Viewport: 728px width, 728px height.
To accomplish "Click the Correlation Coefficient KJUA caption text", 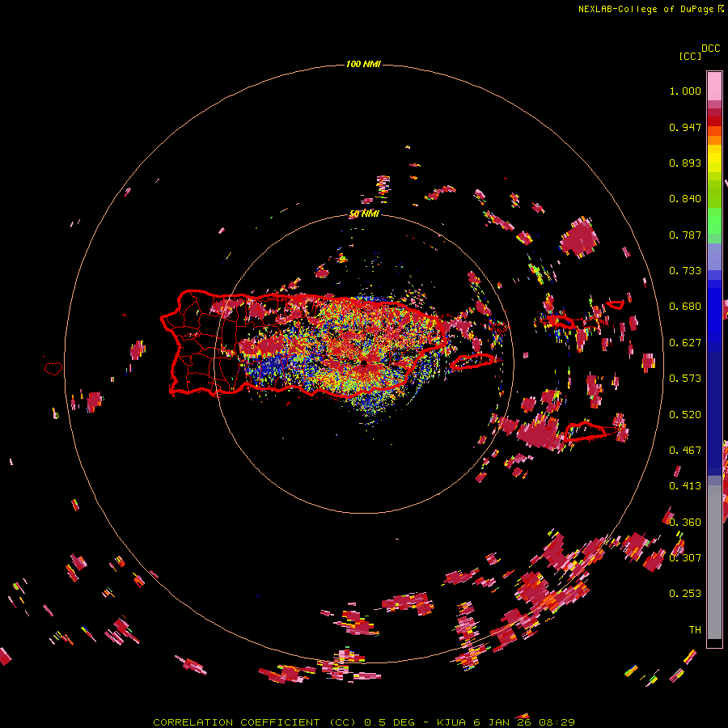I will click(364, 722).
